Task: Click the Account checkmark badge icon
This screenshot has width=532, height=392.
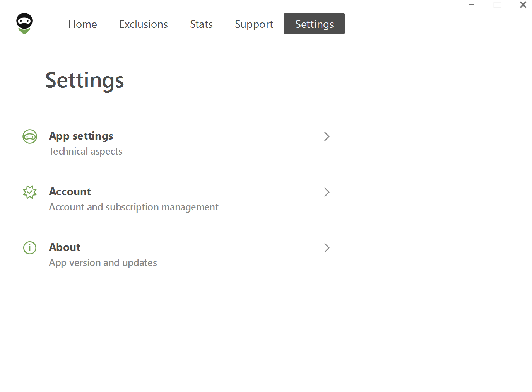Action: (x=30, y=192)
